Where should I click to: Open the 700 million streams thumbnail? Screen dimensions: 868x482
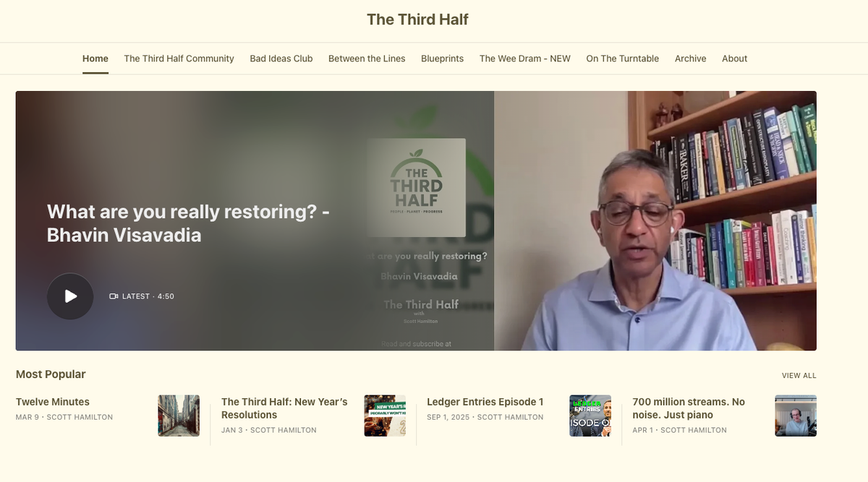point(796,416)
